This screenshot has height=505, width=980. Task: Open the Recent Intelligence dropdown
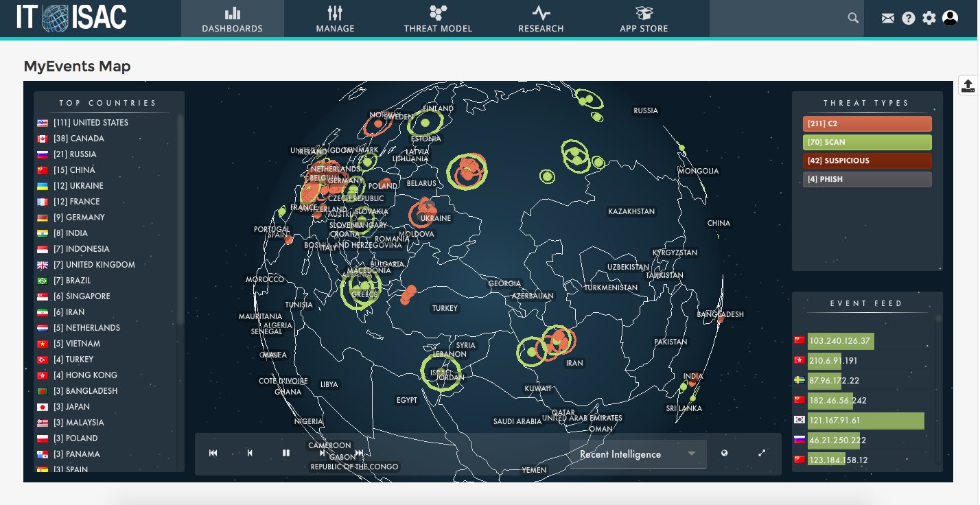[638, 454]
